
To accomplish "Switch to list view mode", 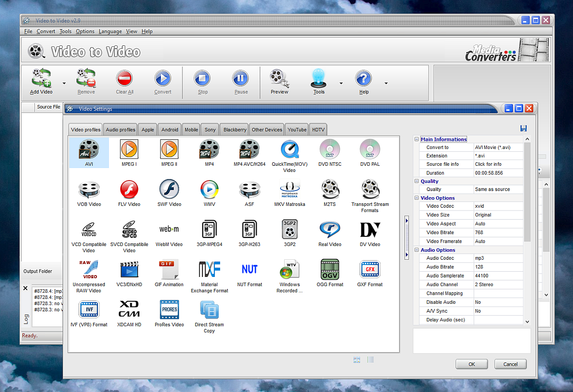I will tap(371, 360).
